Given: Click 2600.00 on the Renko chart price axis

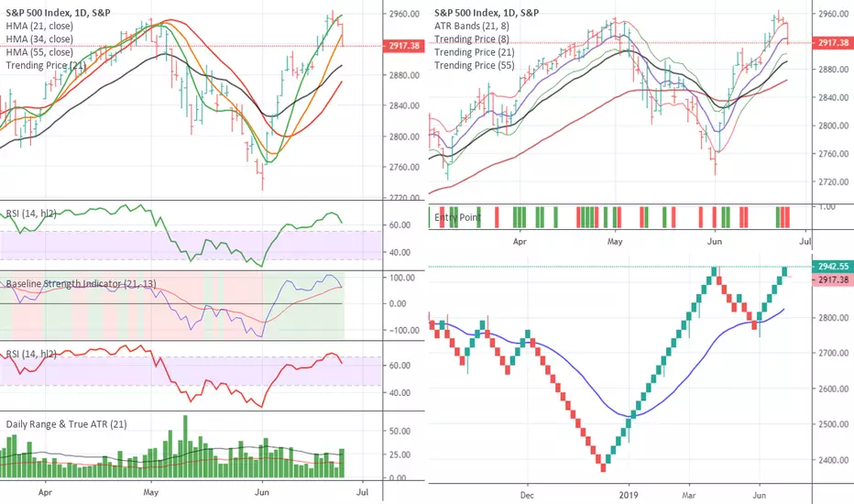Looking at the screenshot, I should tap(833, 389).
